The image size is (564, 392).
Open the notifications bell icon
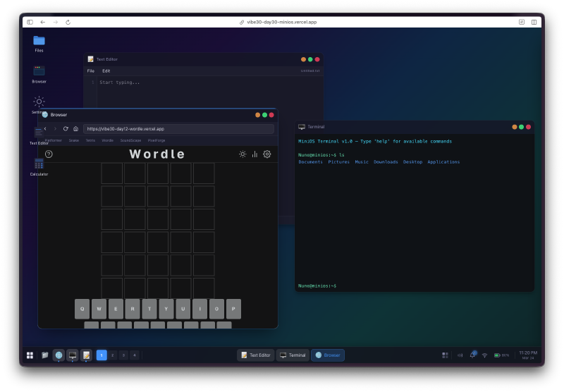(472, 355)
